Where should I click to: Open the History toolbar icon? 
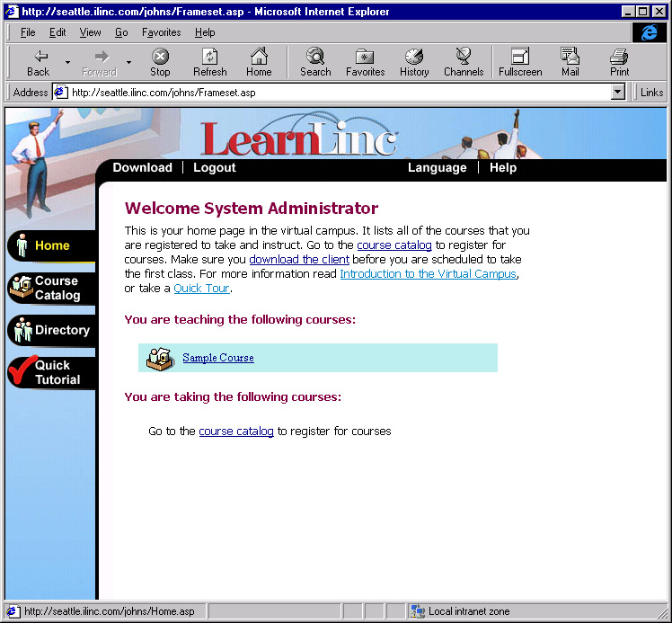pyautogui.click(x=414, y=57)
